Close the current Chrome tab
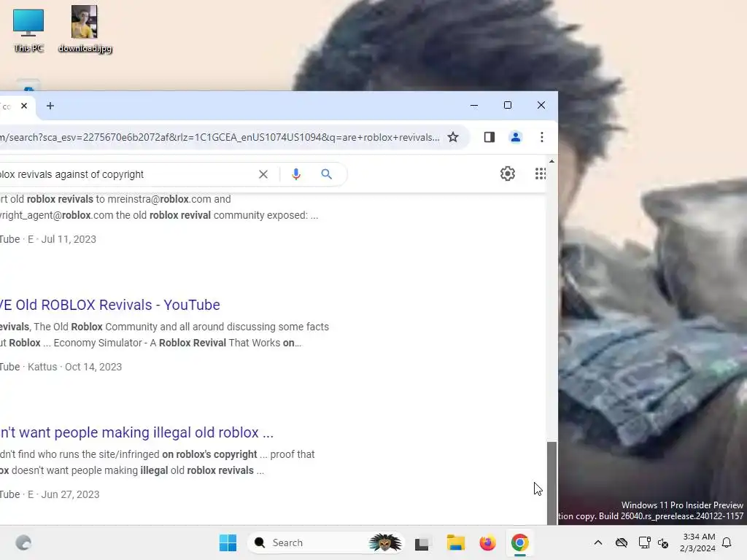This screenshot has height=560, width=747. (x=24, y=106)
